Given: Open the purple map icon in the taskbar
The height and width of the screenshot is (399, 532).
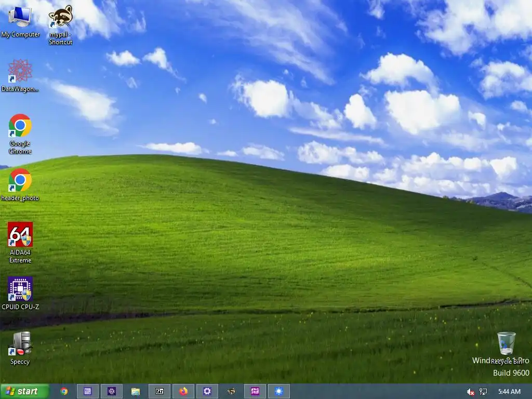Looking at the screenshot, I should click(x=255, y=391).
